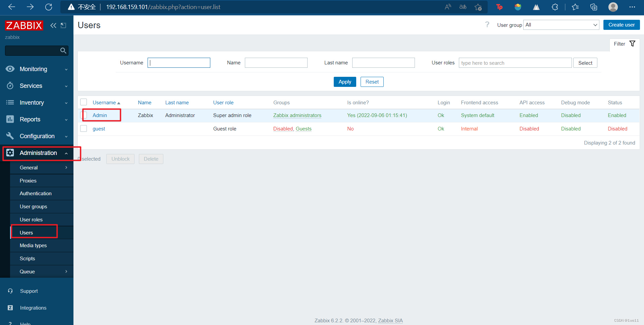Open Proxies in Administration menu
Viewport: 644px width, 325px height.
(x=42, y=180)
